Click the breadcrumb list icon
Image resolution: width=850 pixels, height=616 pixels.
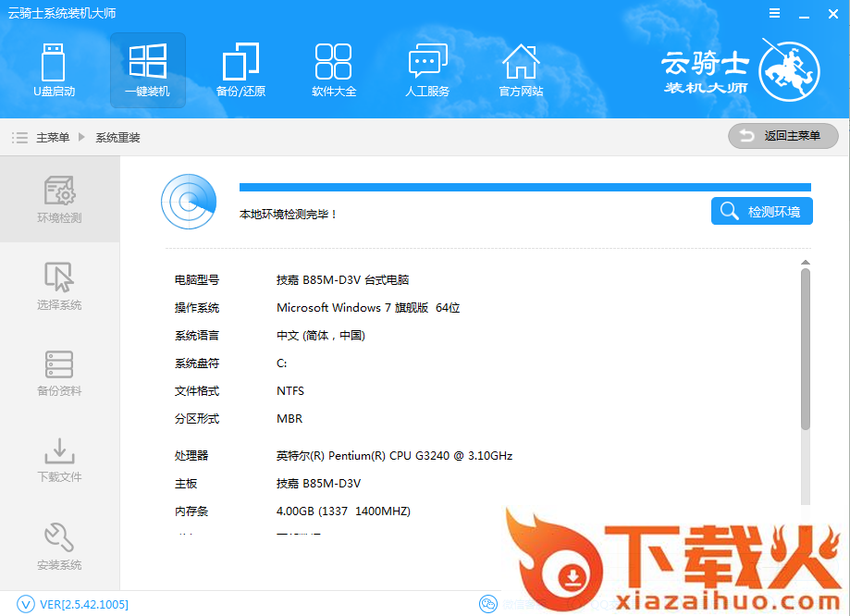pyautogui.click(x=19, y=137)
